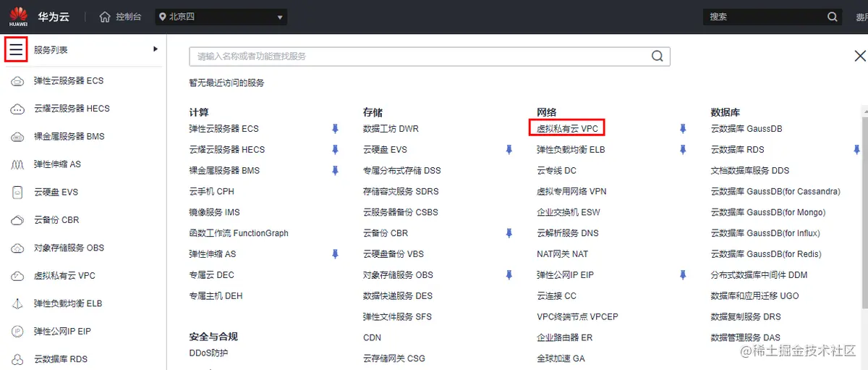Open 数据快递服务 DES
This screenshot has height=370, width=868.
[398, 296]
